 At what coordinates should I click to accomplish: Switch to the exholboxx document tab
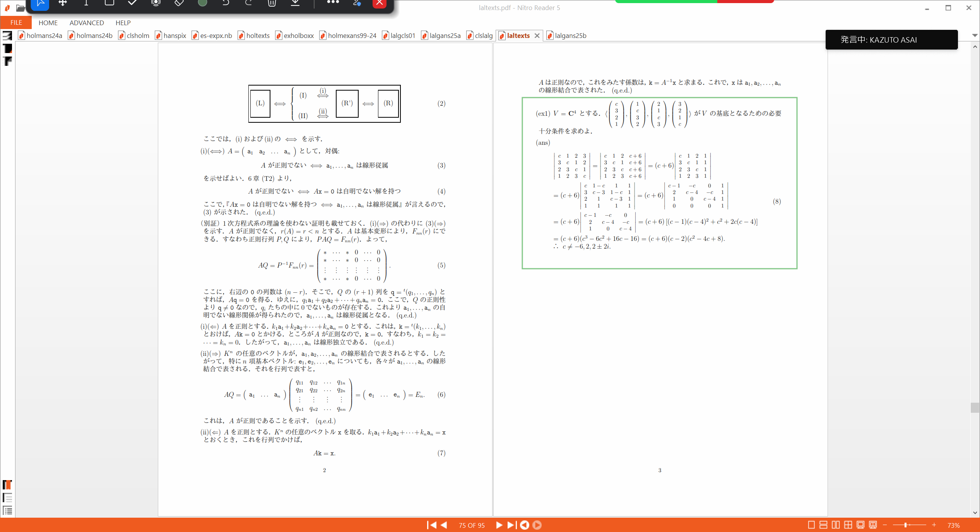coord(294,36)
